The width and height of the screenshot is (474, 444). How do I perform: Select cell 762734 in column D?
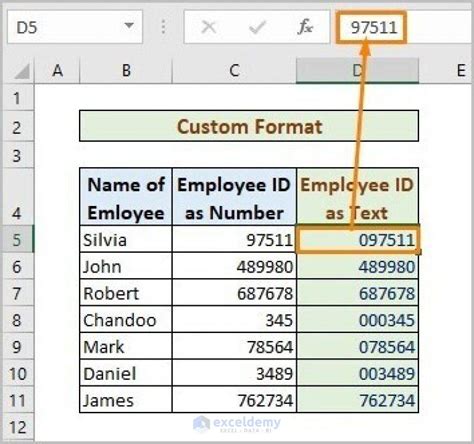357,400
